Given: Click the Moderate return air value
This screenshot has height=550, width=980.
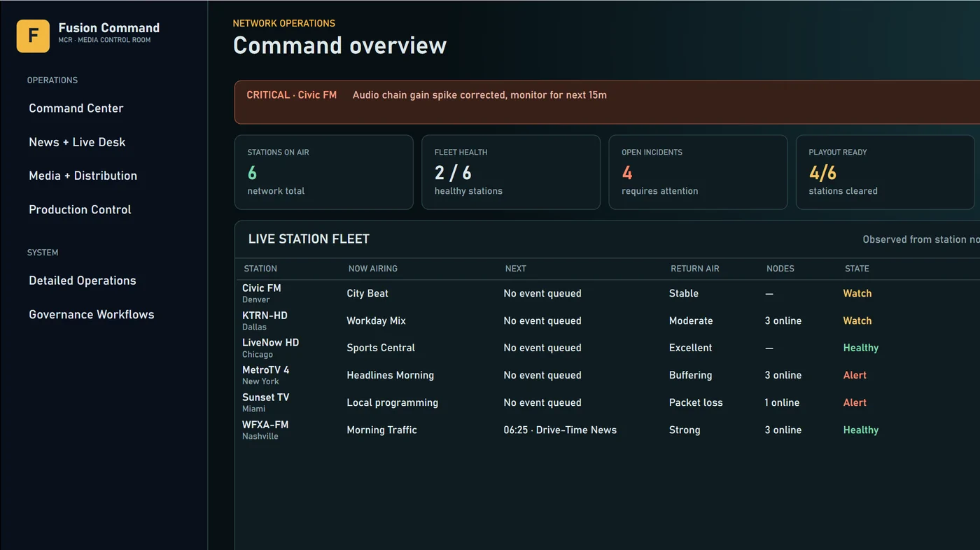Looking at the screenshot, I should [691, 320].
